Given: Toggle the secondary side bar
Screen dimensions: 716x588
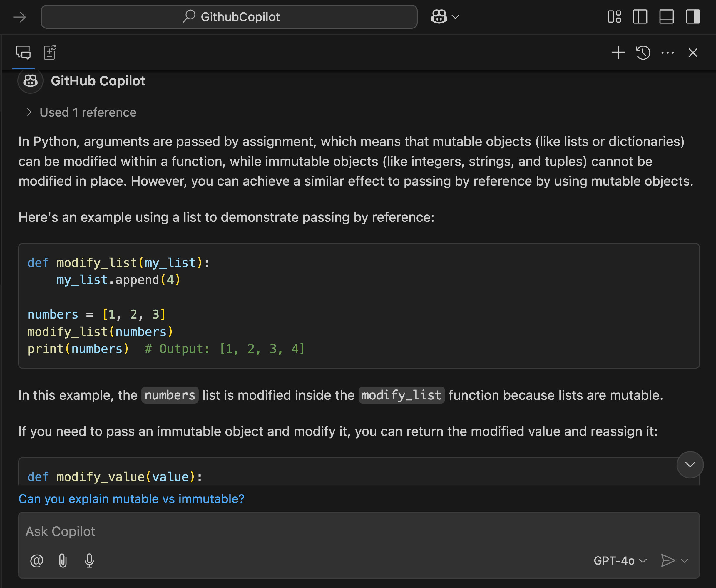Looking at the screenshot, I should pyautogui.click(x=692, y=17).
